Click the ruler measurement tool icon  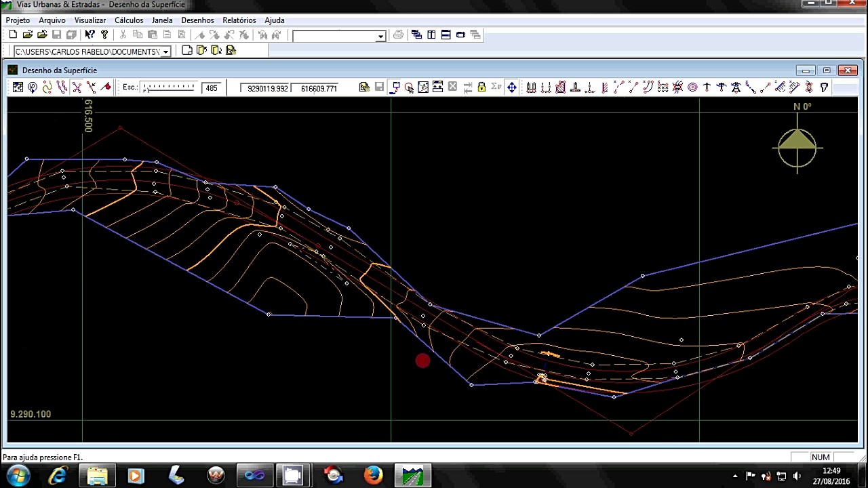pos(780,87)
